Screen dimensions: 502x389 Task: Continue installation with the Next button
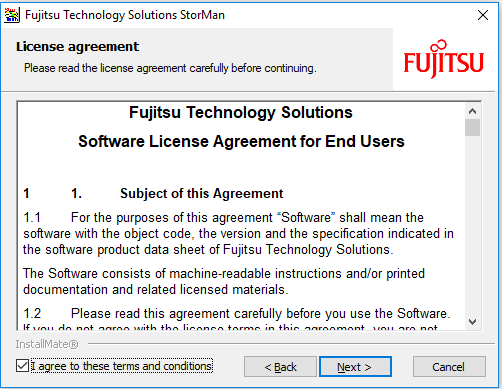(355, 367)
